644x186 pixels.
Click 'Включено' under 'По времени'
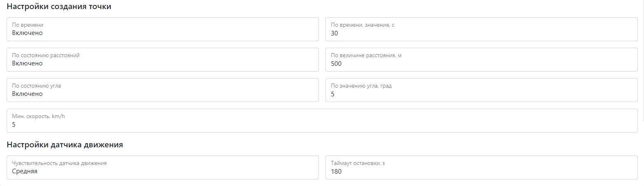(x=27, y=33)
